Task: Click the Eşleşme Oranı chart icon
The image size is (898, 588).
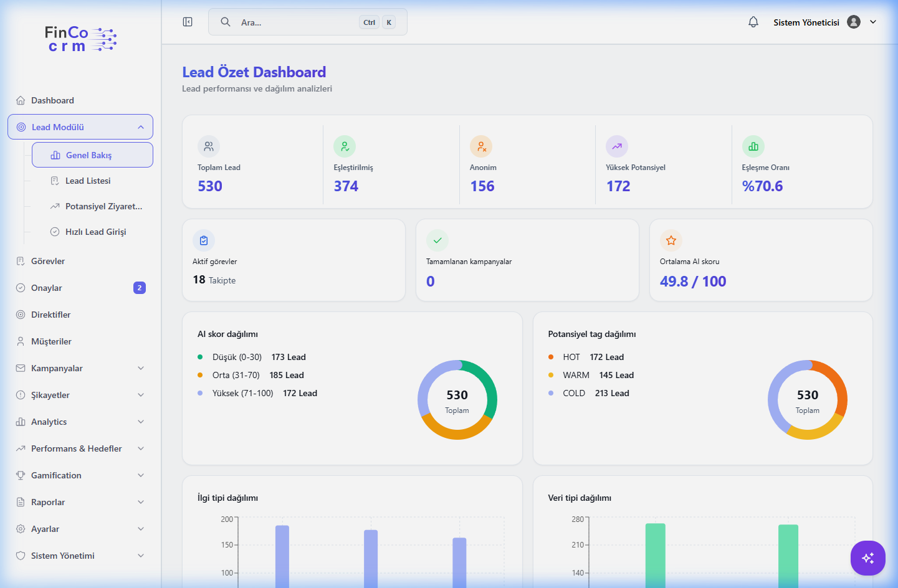Action: pos(753,146)
